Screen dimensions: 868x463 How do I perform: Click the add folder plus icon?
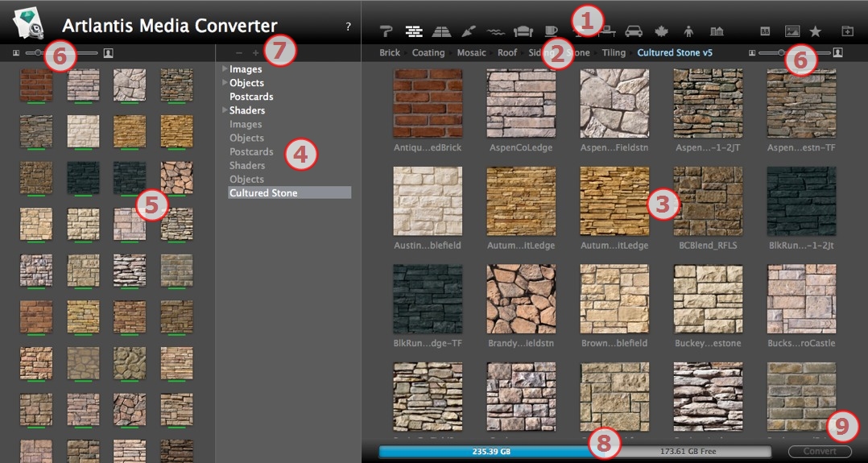pyautogui.click(x=848, y=31)
